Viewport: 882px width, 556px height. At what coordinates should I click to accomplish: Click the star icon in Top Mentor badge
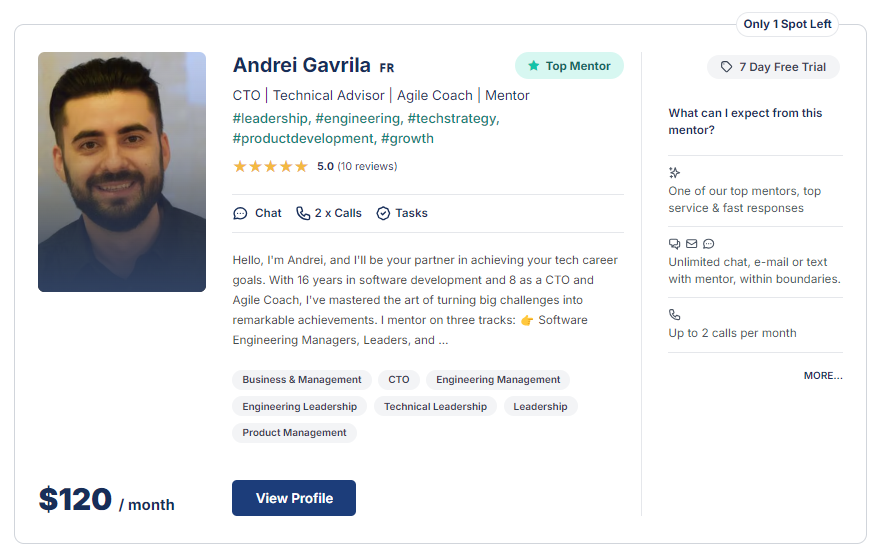pos(533,66)
